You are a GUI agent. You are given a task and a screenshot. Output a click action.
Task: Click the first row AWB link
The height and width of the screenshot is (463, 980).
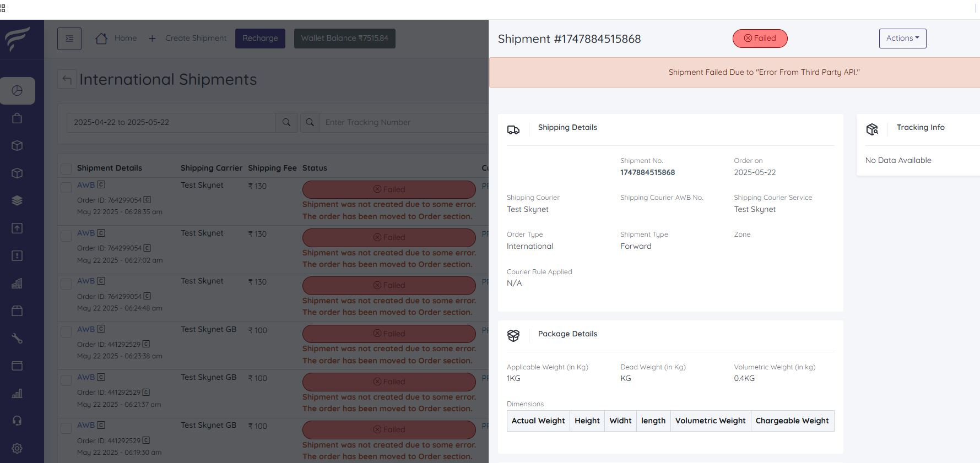pyautogui.click(x=86, y=186)
